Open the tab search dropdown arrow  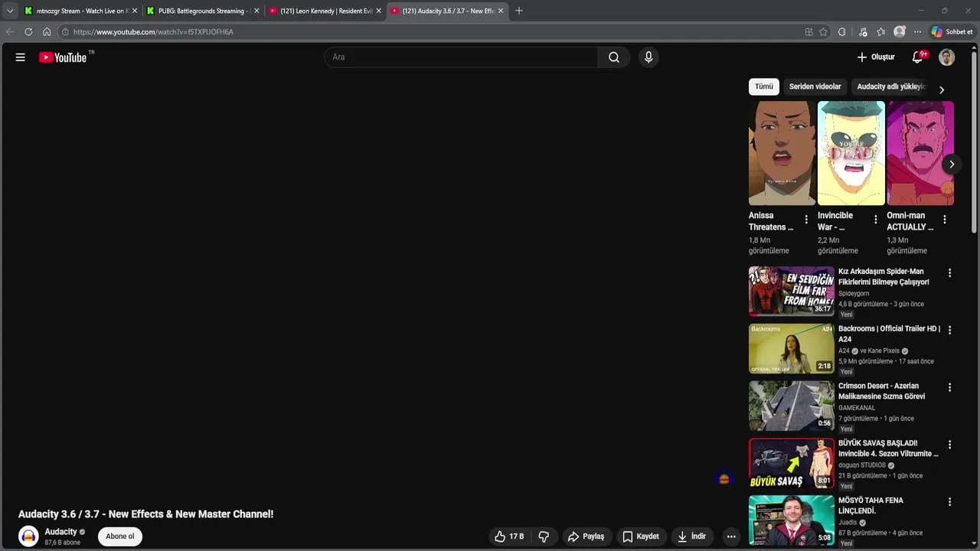[x=10, y=11]
